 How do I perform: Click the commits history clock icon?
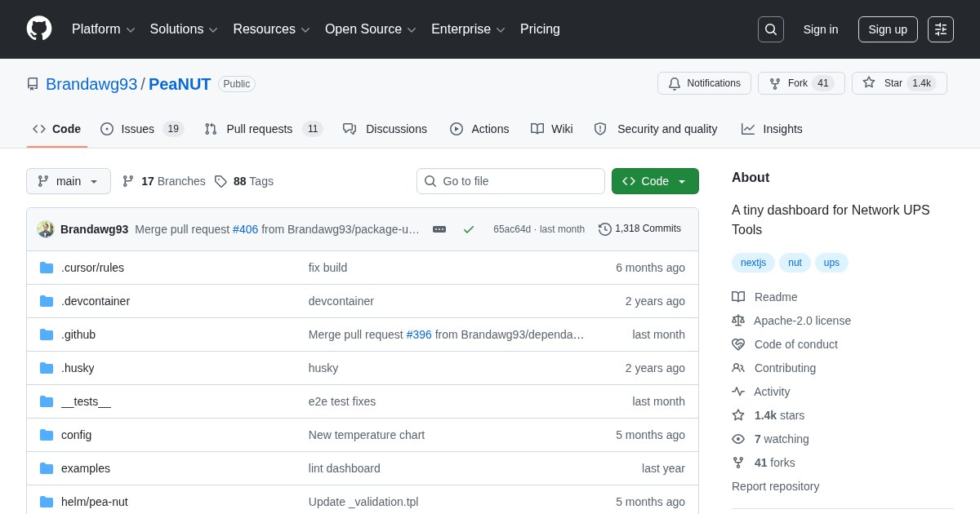tap(605, 229)
